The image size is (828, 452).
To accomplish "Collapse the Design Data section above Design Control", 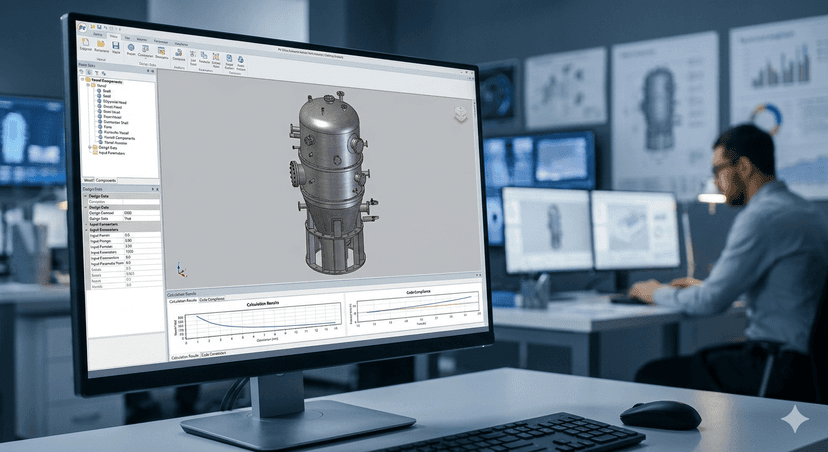I will click(86, 207).
